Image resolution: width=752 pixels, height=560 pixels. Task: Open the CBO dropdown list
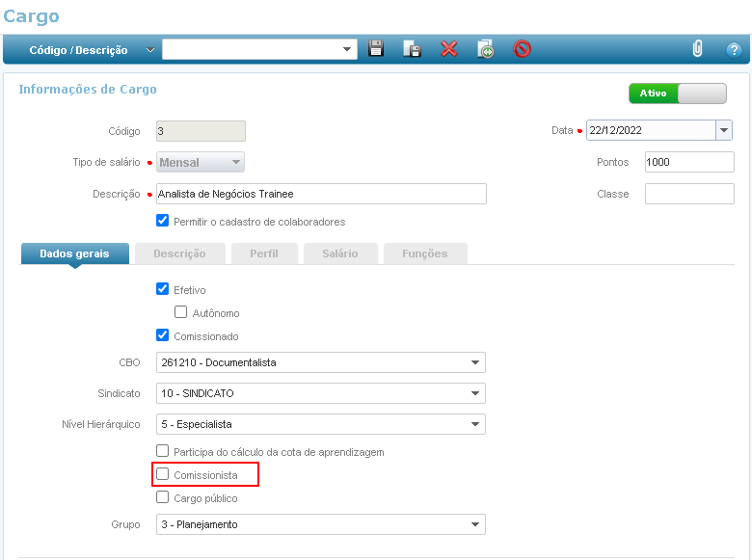475,362
